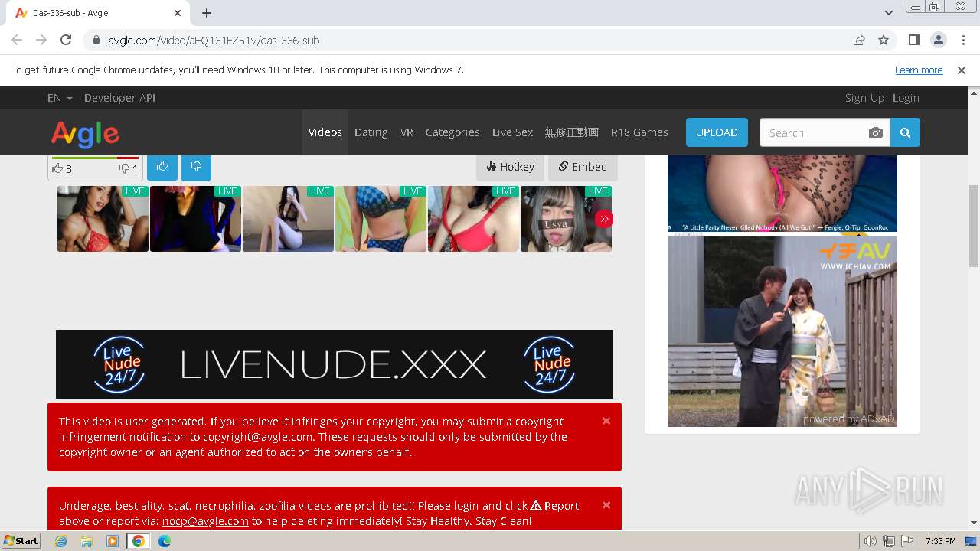The image size is (980, 551).
Task: Click the Chrome taskbar icon
Action: tap(139, 541)
